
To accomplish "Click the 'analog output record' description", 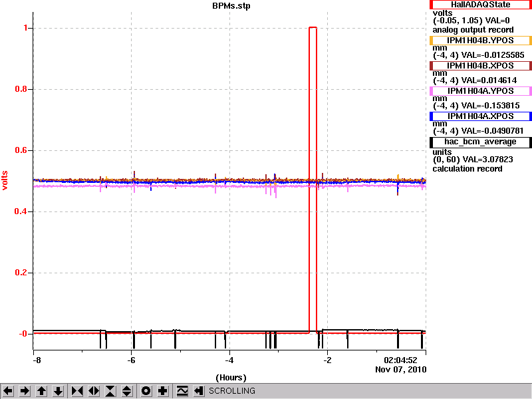I will pos(473,30).
